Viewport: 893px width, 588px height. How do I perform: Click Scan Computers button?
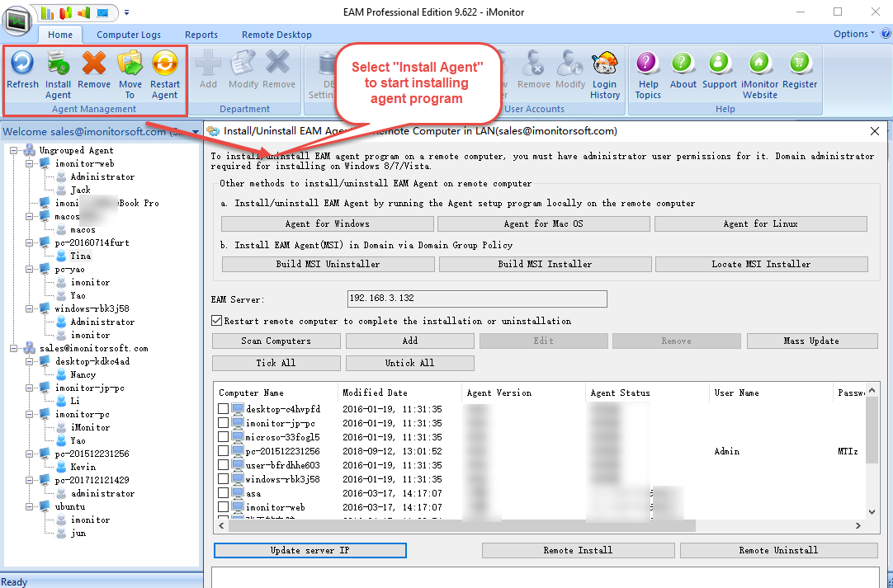pos(276,341)
